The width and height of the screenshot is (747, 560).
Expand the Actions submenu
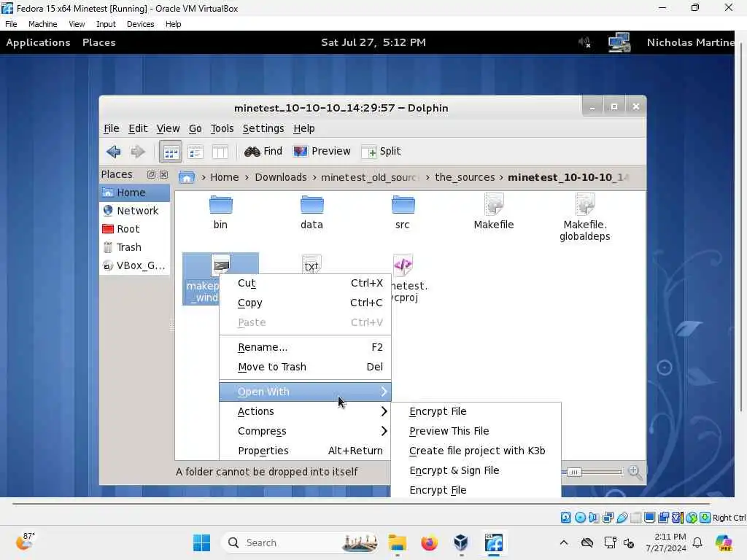[305, 411]
